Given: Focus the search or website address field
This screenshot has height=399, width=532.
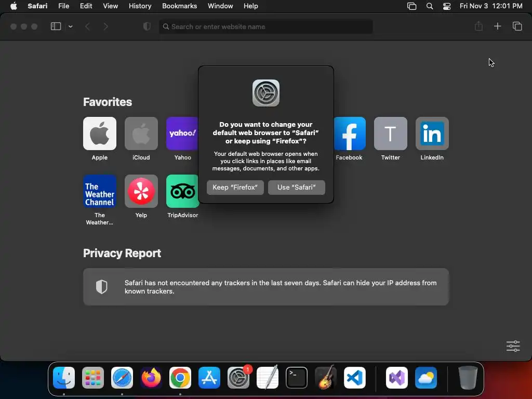Looking at the screenshot, I should pyautogui.click(x=266, y=26).
